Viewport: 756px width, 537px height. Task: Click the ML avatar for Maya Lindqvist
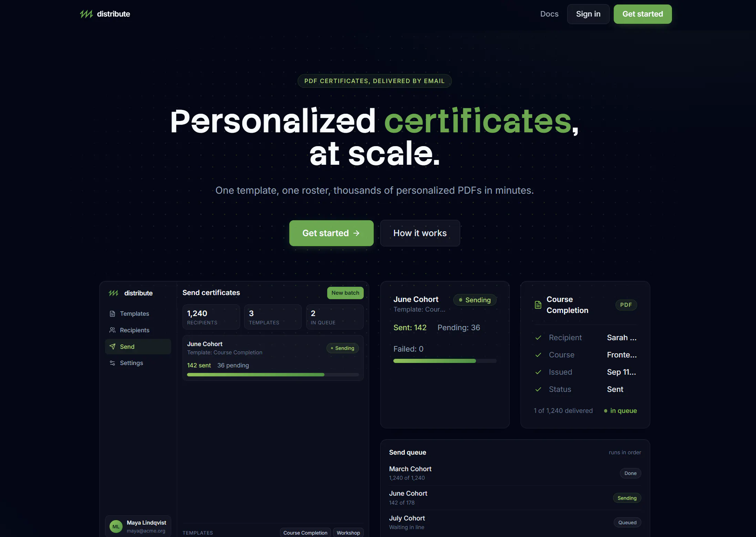tap(116, 527)
